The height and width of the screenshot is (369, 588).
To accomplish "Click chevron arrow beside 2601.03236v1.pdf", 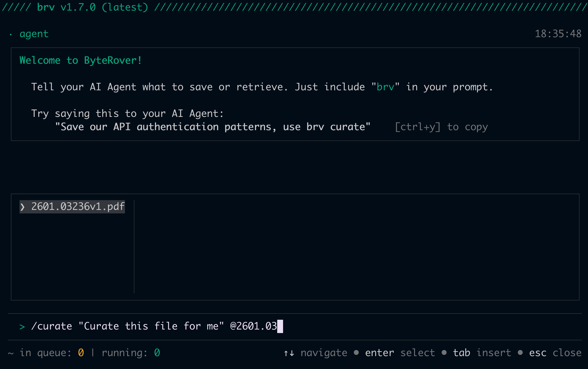I will [22, 207].
